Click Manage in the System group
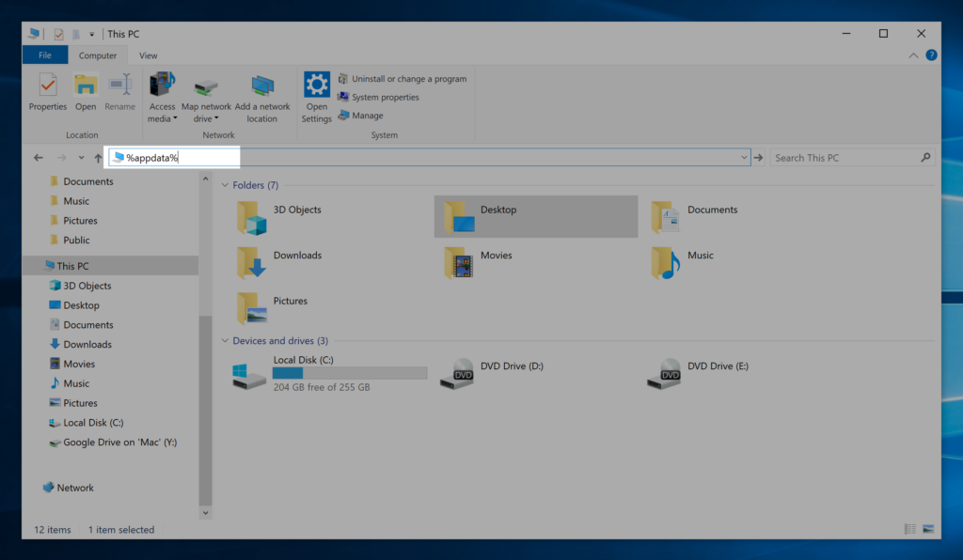 click(360, 116)
